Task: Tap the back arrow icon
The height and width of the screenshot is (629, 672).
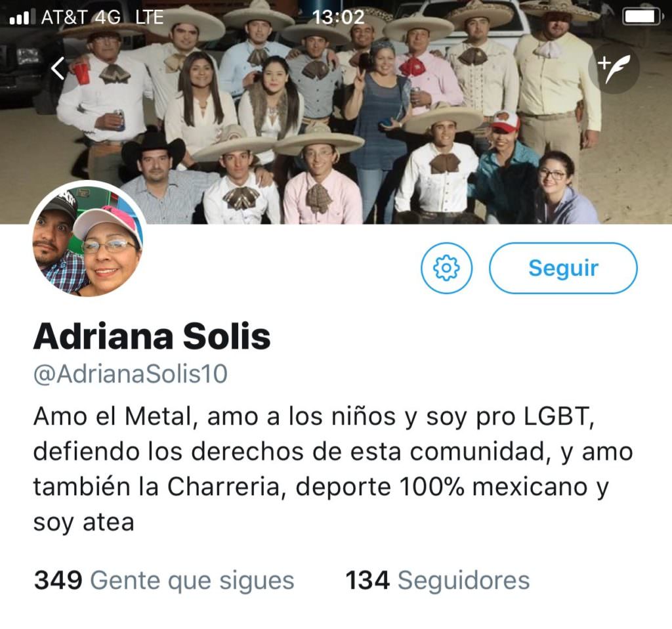Action: (x=58, y=68)
